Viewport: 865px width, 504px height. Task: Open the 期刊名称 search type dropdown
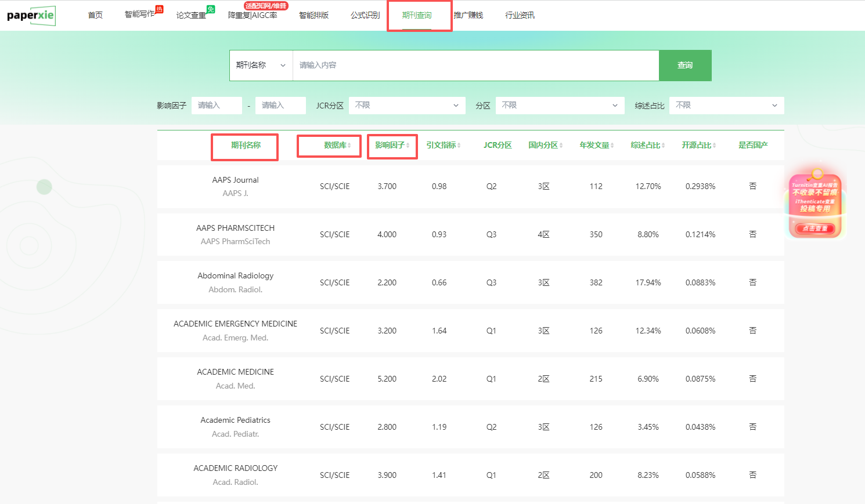coord(261,66)
